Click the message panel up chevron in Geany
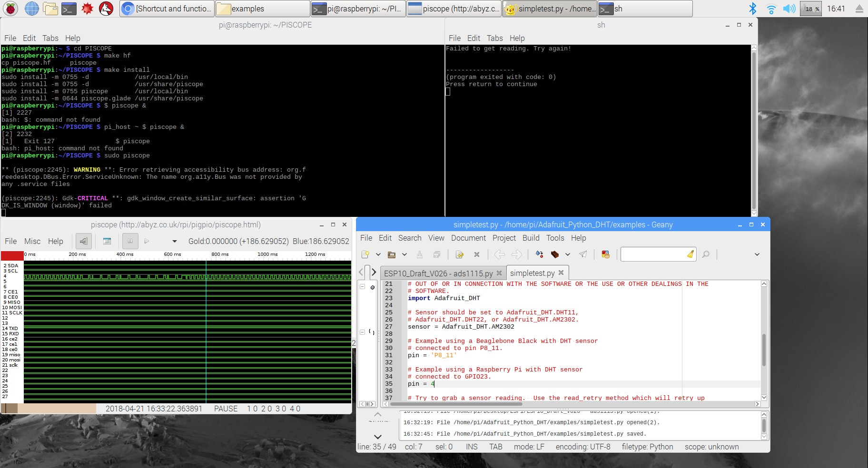868x468 pixels. (x=377, y=414)
